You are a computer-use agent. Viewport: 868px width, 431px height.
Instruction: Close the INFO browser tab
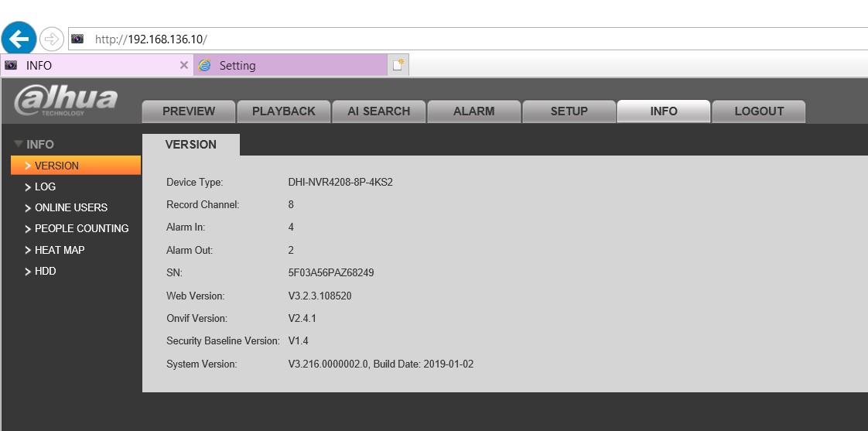183,66
